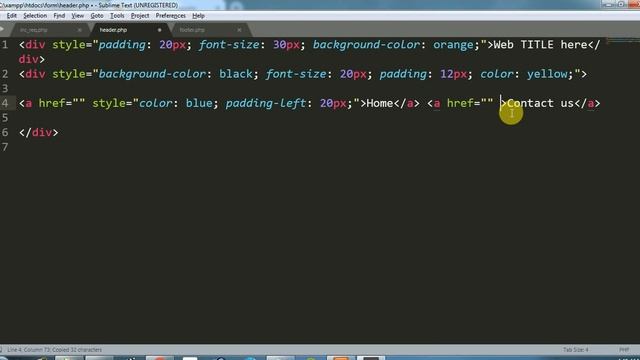Open the Help menu

198,16
